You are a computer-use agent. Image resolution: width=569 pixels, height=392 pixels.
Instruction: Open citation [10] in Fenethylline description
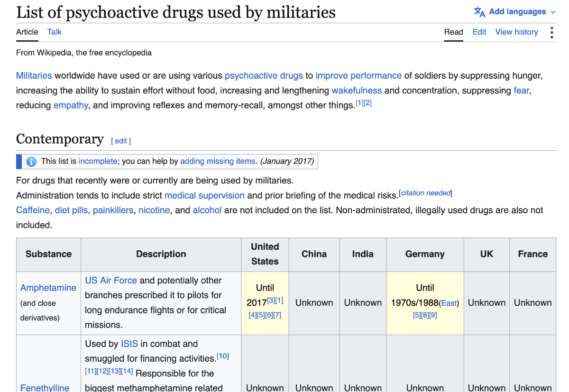tap(223, 356)
